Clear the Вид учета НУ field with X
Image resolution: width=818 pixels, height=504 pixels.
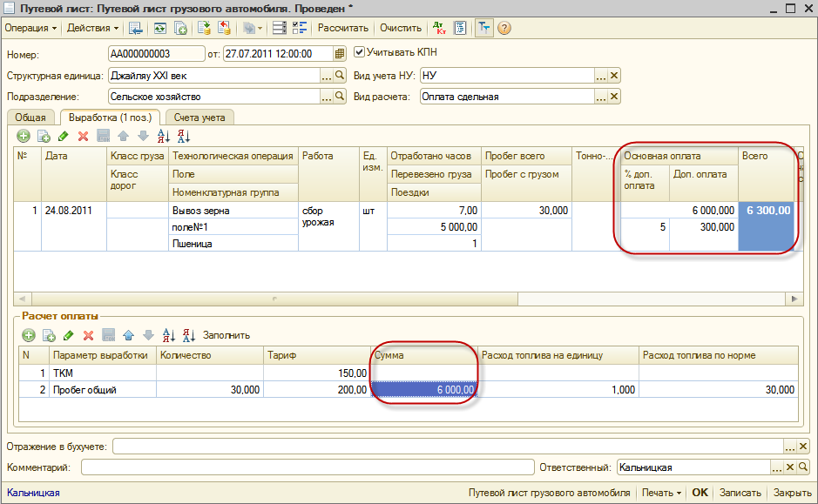tap(614, 76)
